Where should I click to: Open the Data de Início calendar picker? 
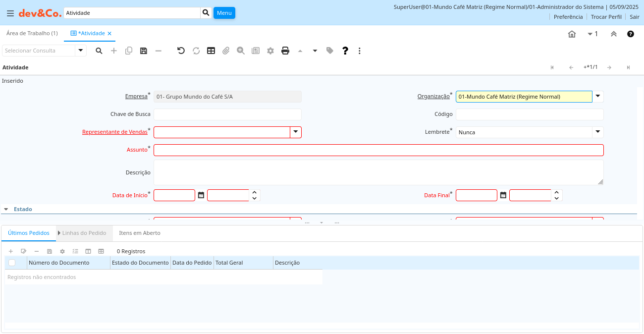click(x=201, y=195)
